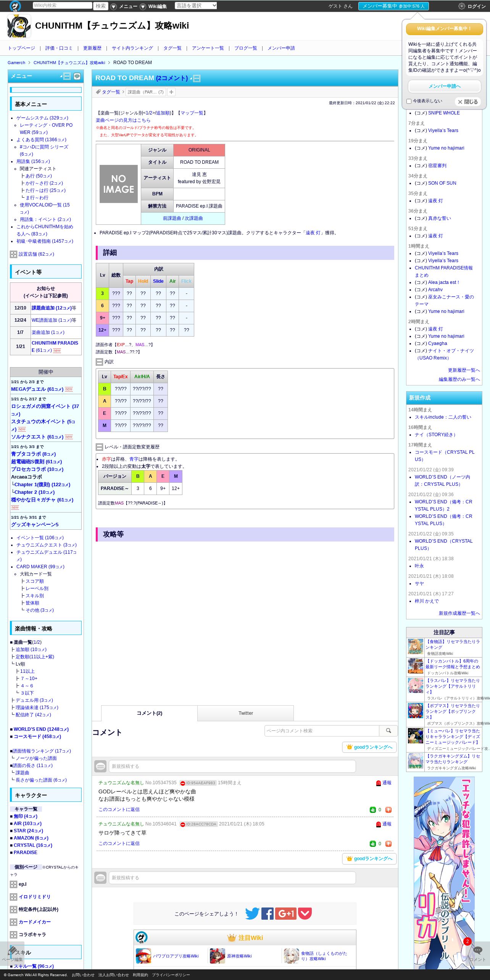Open the 次課題曲 link in the song table
This screenshot has width=490, height=980.
(194, 218)
